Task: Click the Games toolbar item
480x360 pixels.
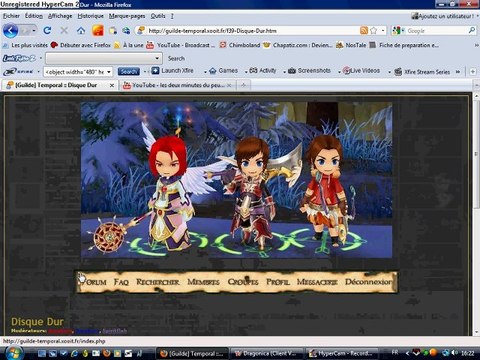Action: (x=223, y=71)
